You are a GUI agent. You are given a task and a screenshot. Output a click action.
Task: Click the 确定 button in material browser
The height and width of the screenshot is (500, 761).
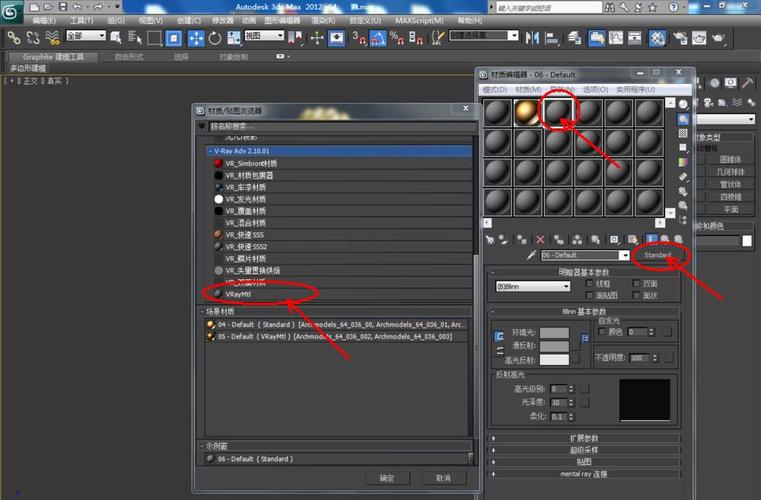(387, 478)
